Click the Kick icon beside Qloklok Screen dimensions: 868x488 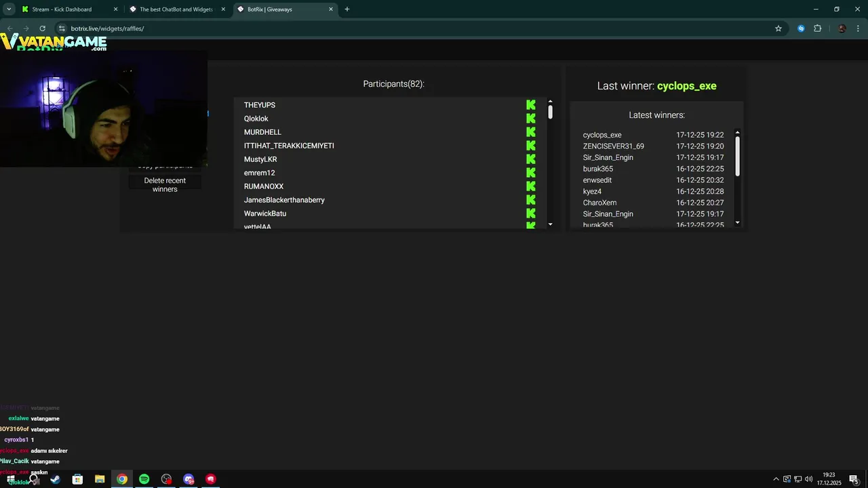[x=531, y=119]
